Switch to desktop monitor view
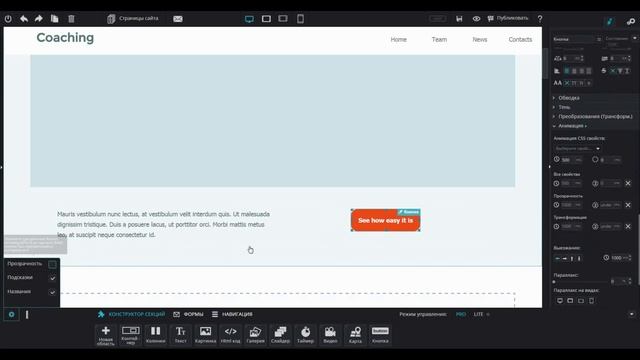This screenshot has width=640, height=360. [x=249, y=19]
